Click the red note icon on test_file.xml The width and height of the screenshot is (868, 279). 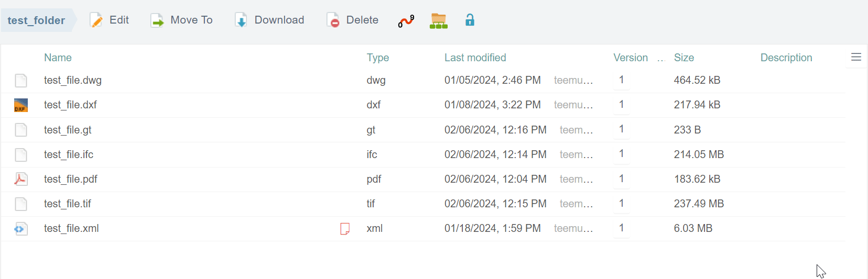(x=345, y=229)
